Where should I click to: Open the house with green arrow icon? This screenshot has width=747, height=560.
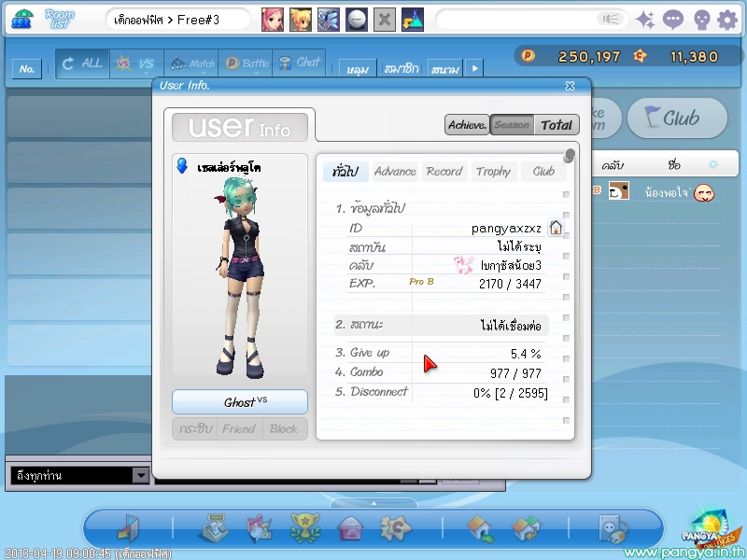[x=480, y=528]
